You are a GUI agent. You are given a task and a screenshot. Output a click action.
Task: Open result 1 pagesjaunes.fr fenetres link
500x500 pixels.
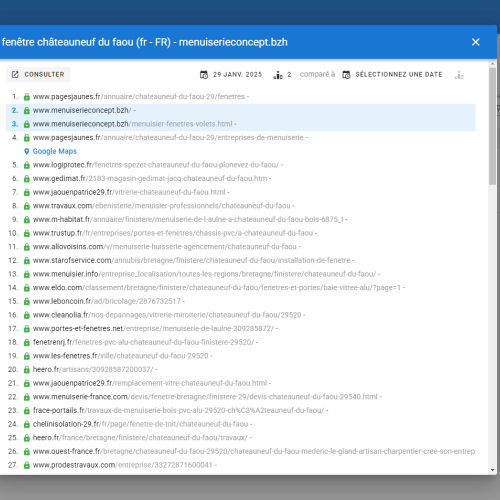139,97
